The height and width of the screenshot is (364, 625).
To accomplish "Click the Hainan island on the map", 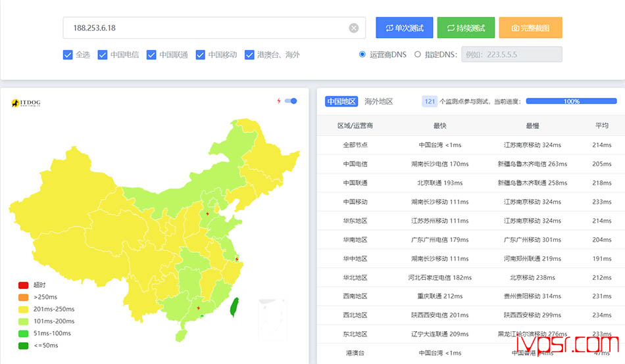I will coord(182,336).
